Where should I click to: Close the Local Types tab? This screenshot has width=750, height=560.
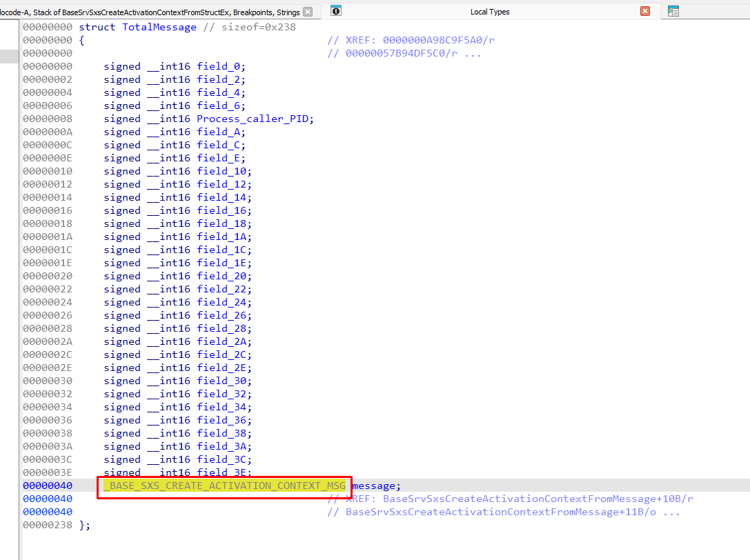point(645,11)
